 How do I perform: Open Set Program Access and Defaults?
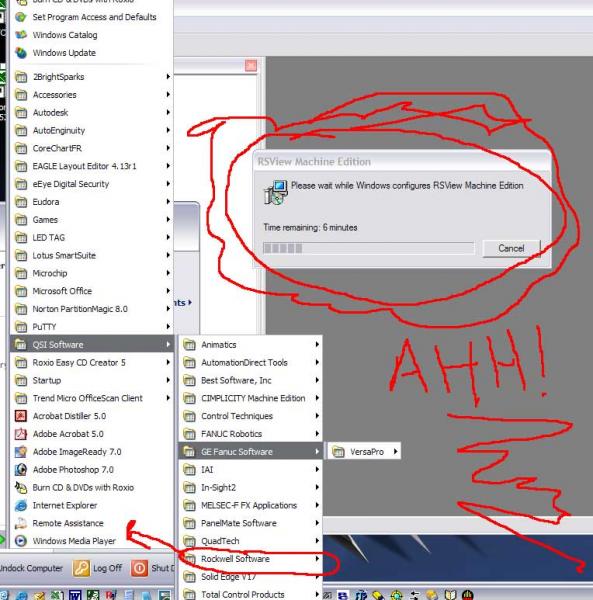(x=92, y=17)
